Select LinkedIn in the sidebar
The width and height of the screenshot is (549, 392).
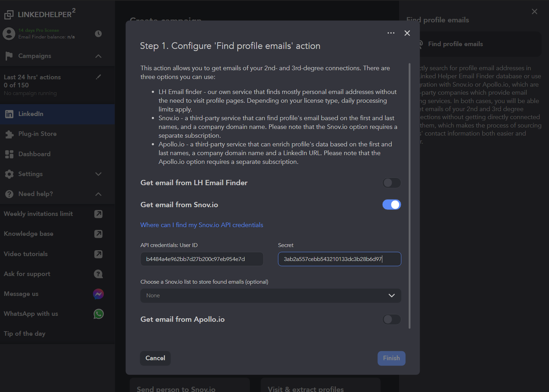[31, 114]
